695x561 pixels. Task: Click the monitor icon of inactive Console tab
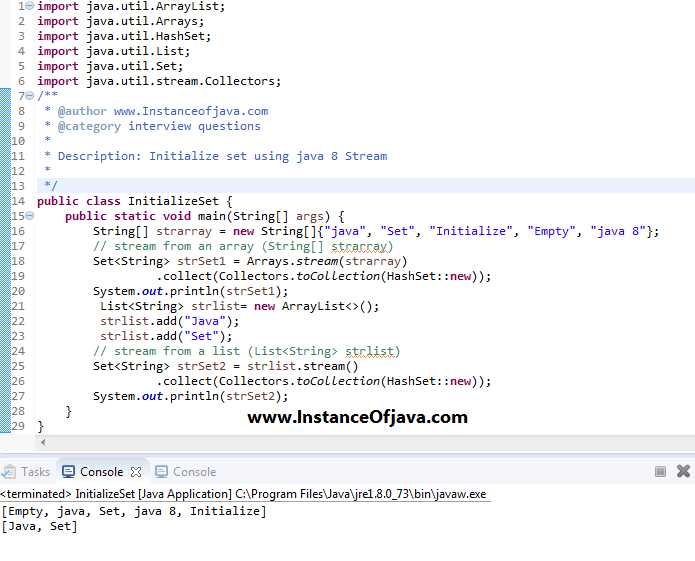[x=161, y=471]
